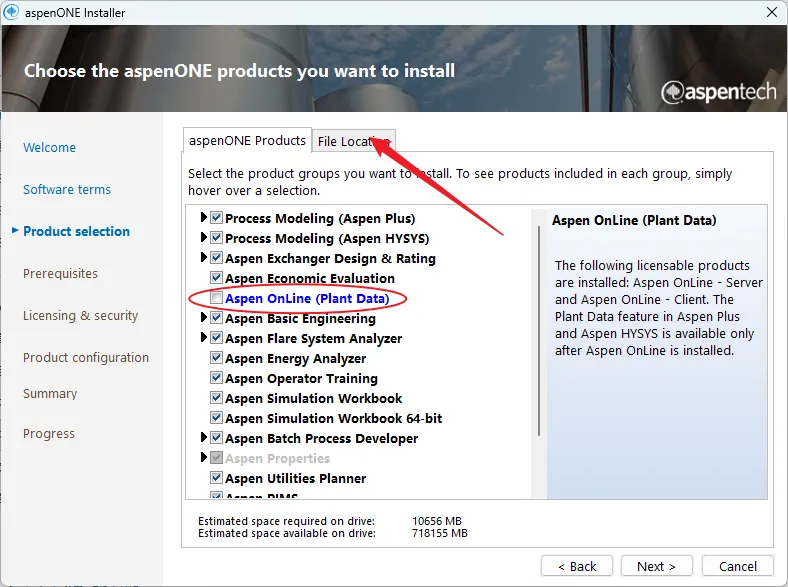Select the aspenONE Products tab

(x=247, y=140)
